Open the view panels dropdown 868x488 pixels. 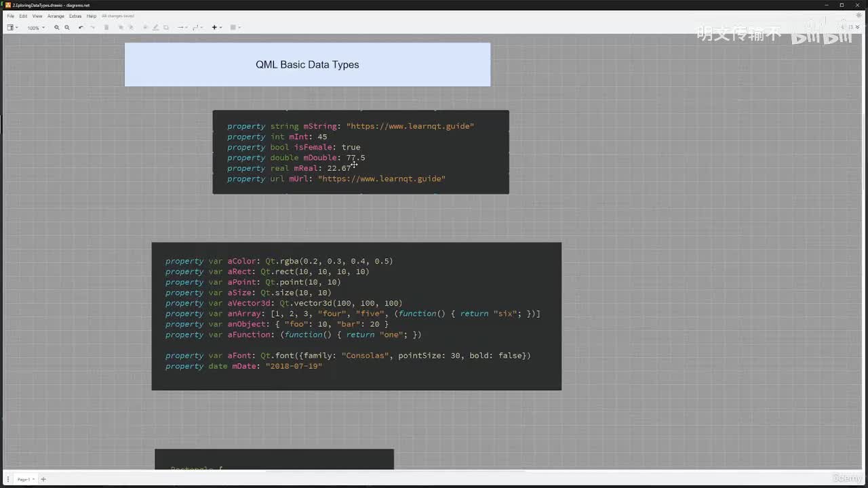(x=12, y=28)
